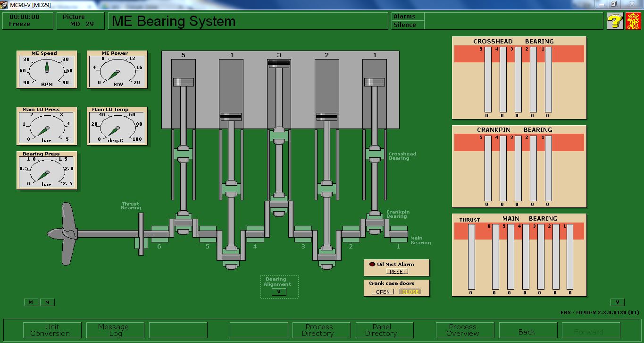Click the Oil Mist Alarm indicator lamp
This screenshot has height=343, width=644.
click(x=373, y=265)
